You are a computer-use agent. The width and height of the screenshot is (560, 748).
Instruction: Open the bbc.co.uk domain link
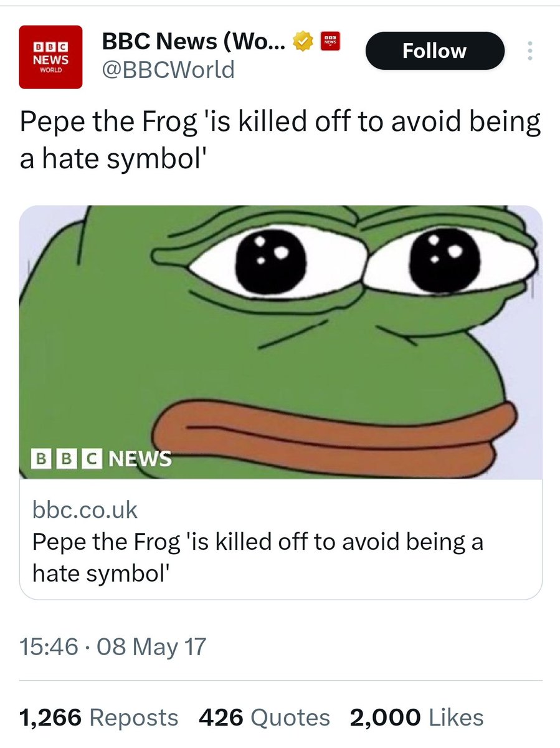[x=85, y=510]
